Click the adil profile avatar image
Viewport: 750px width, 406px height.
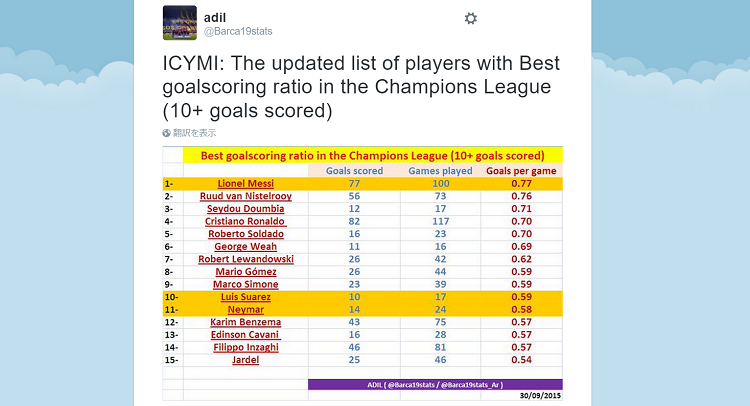tap(179, 22)
